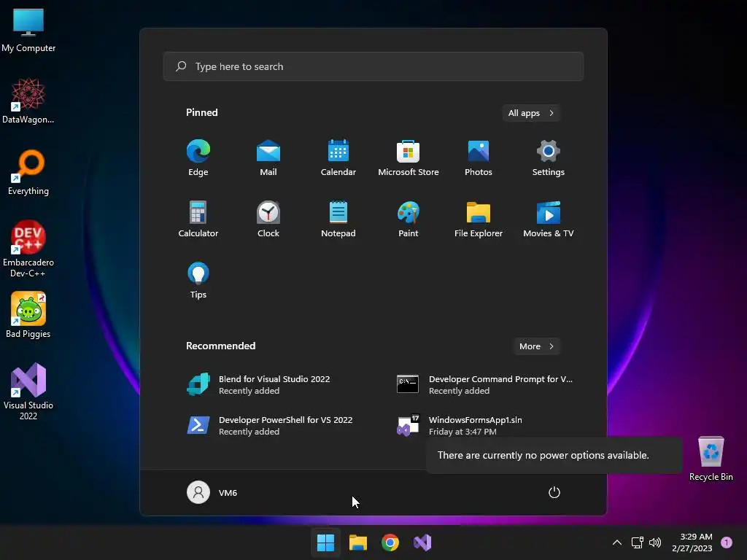Expand More recommended items
Screen dimensions: 747x560
(x=536, y=346)
